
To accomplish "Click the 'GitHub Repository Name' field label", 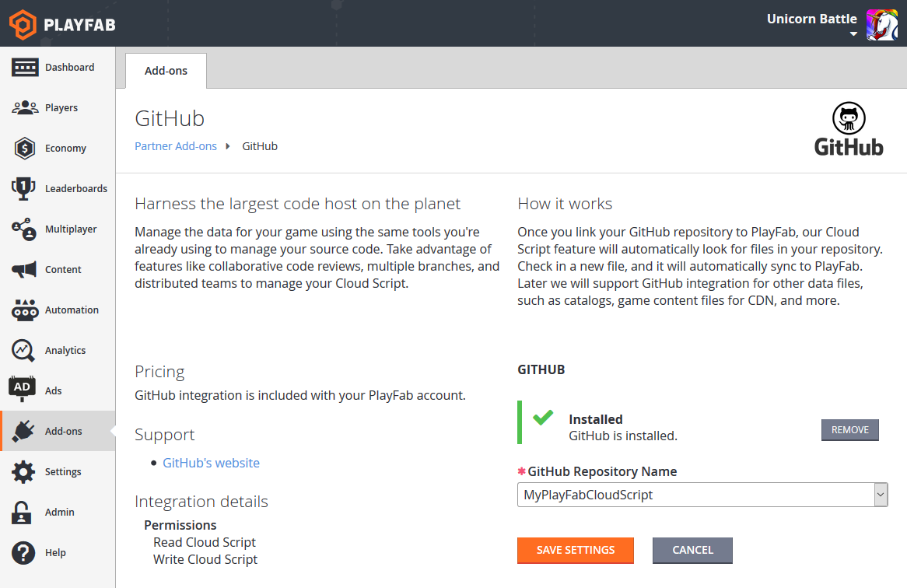I will (x=602, y=472).
